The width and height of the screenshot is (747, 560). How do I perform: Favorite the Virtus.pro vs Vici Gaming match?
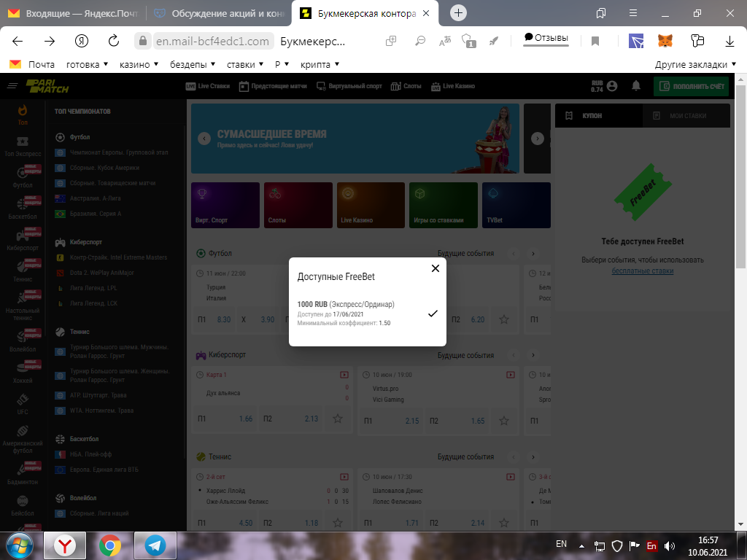(x=504, y=421)
